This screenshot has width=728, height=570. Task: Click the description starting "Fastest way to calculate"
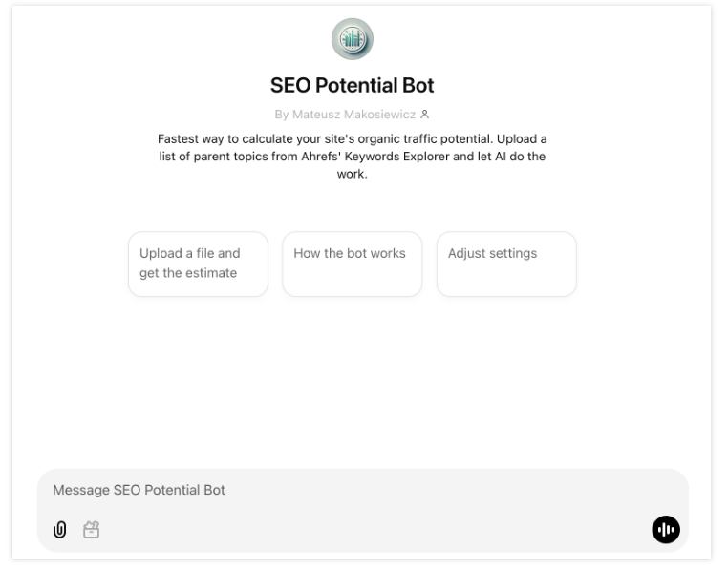pyautogui.click(x=352, y=157)
